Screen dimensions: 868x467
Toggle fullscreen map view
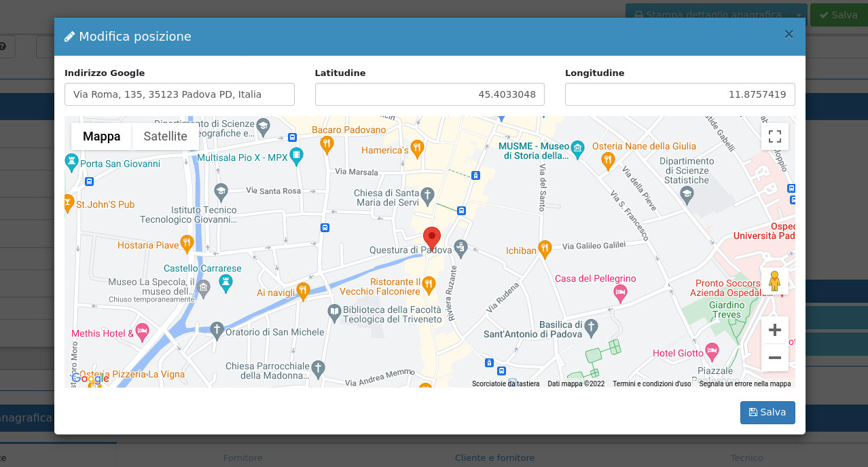click(774, 136)
